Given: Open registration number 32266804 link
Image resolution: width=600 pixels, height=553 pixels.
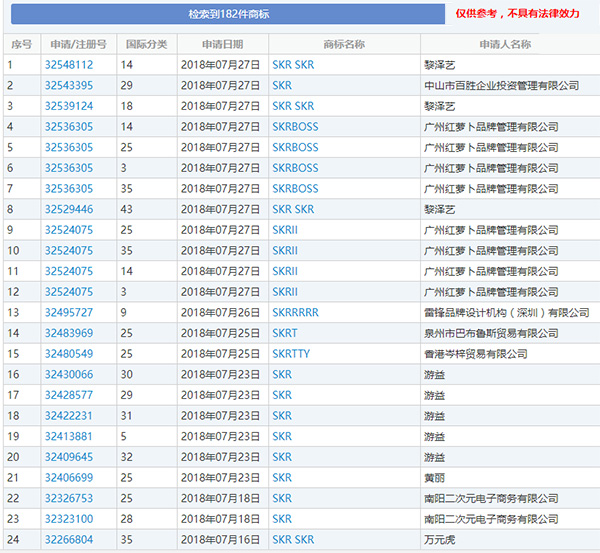Looking at the screenshot, I should 69,539.
